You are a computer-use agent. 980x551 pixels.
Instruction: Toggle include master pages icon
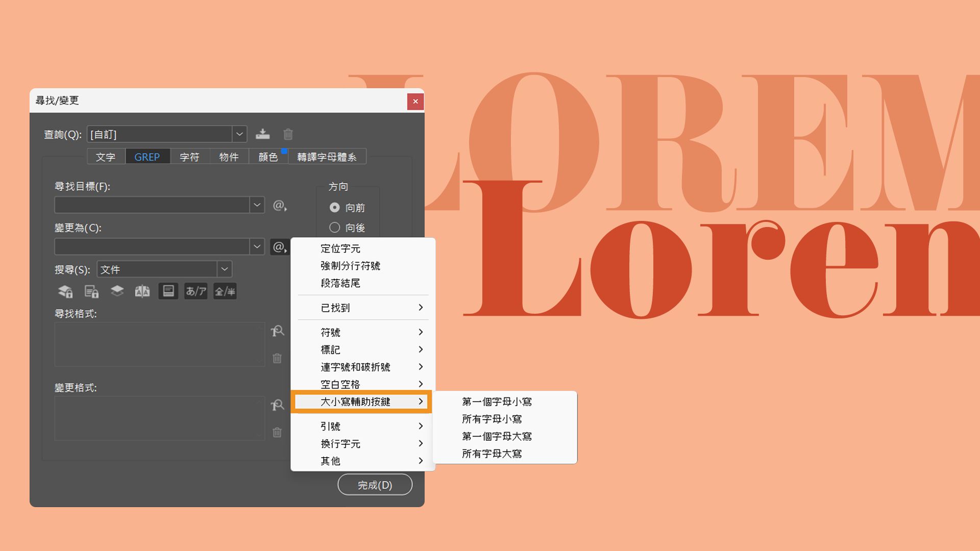point(142,291)
